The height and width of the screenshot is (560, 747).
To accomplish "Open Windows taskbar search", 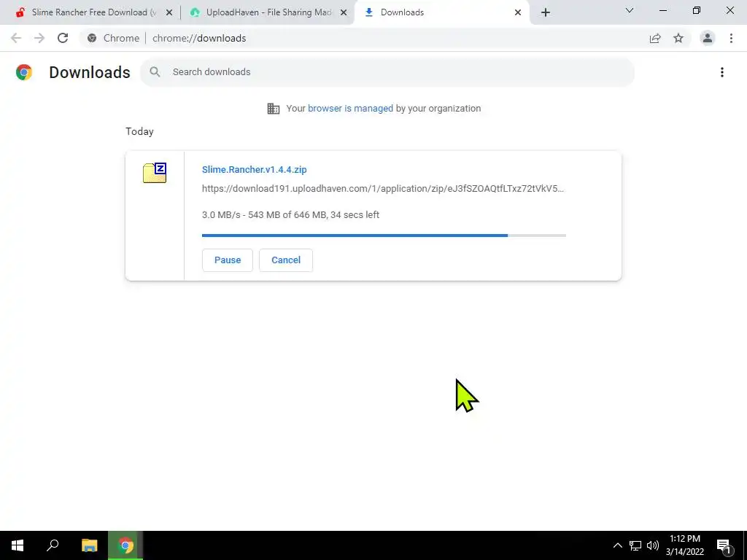I will (53, 545).
